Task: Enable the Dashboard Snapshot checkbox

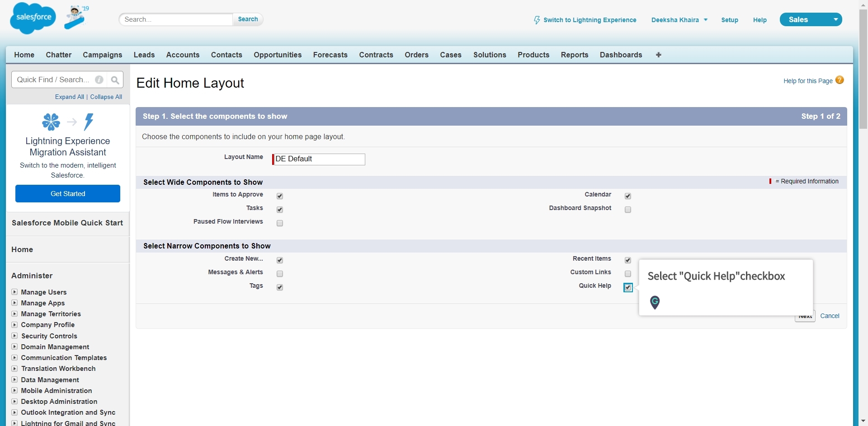Action: [x=628, y=210]
